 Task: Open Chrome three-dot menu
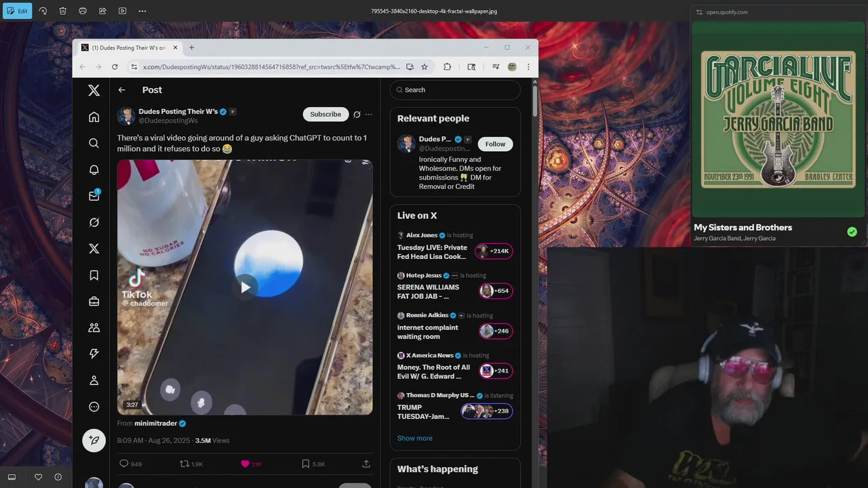(528, 66)
